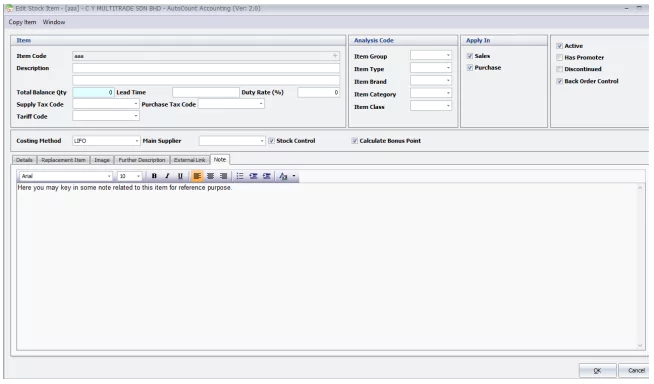The image size is (654, 384).
Task: Click the Duty Rate (%) field
Action: point(319,92)
